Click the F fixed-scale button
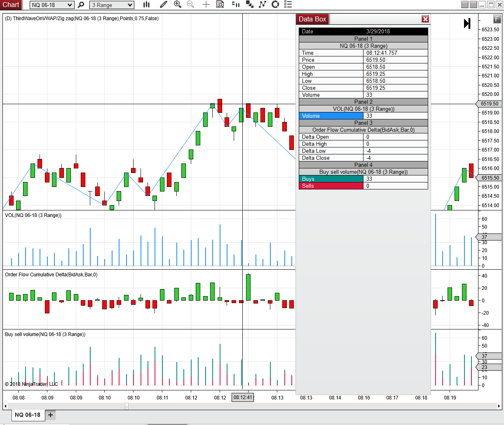This screenshot has width=504, height=425. coord(497,19)
